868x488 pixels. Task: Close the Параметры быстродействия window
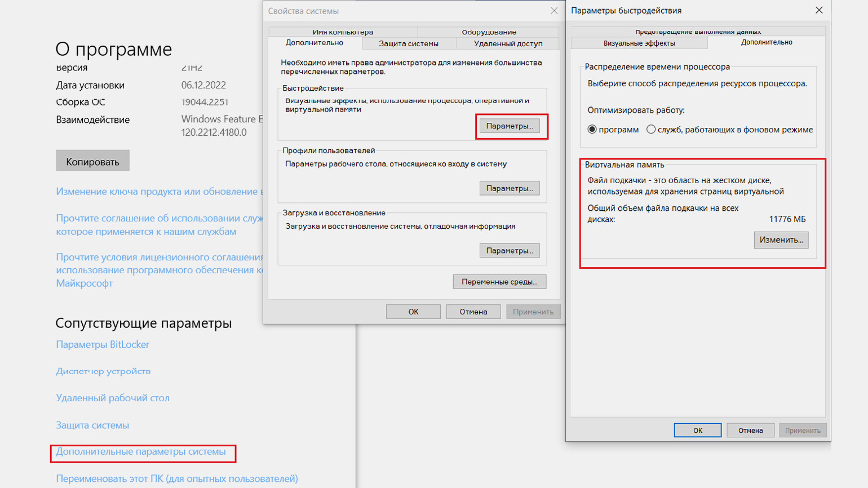[819, 10]
